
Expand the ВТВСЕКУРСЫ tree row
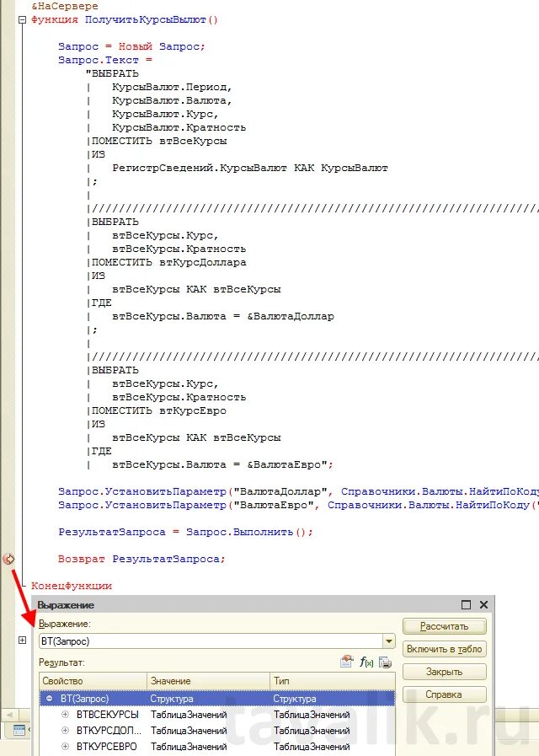[x=66, y=715]
